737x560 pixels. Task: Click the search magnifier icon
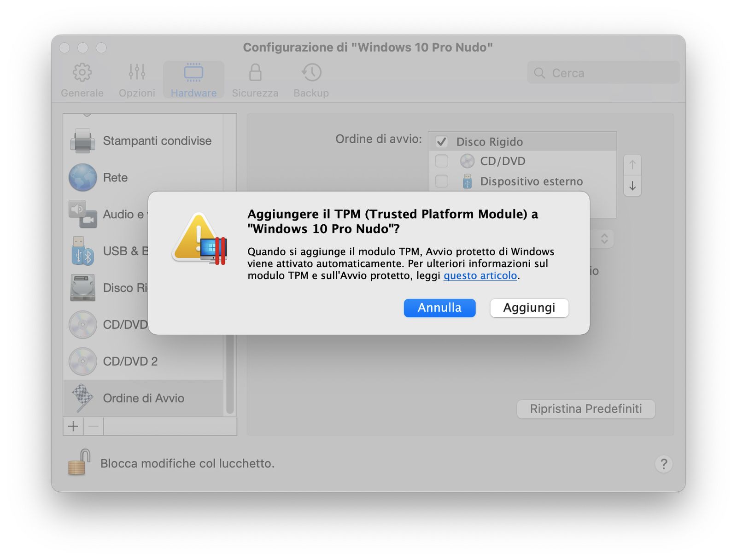pyautogui.click(x=539, y=73)
